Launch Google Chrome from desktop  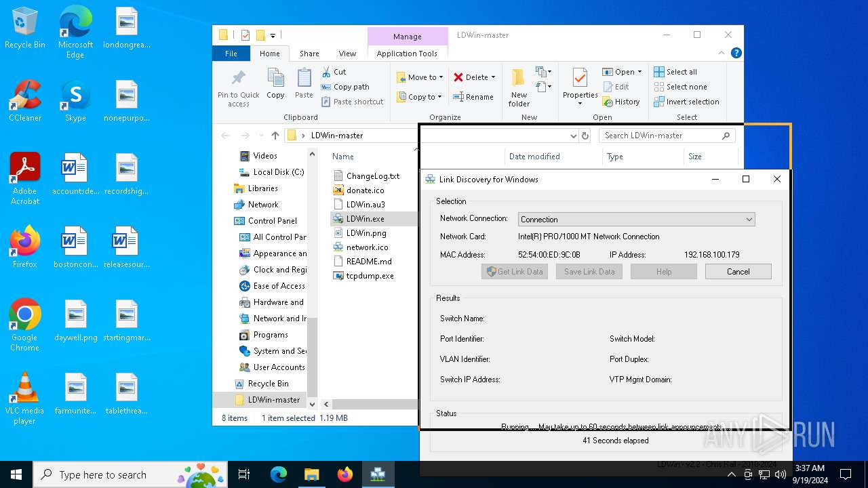[25, 325]
